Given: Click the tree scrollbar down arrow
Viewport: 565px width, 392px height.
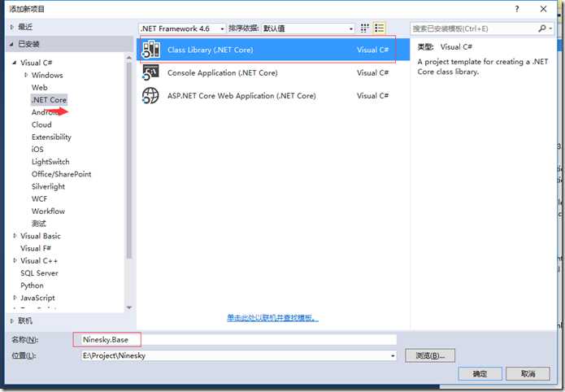Looking at the screenshot, I should 129,307.
